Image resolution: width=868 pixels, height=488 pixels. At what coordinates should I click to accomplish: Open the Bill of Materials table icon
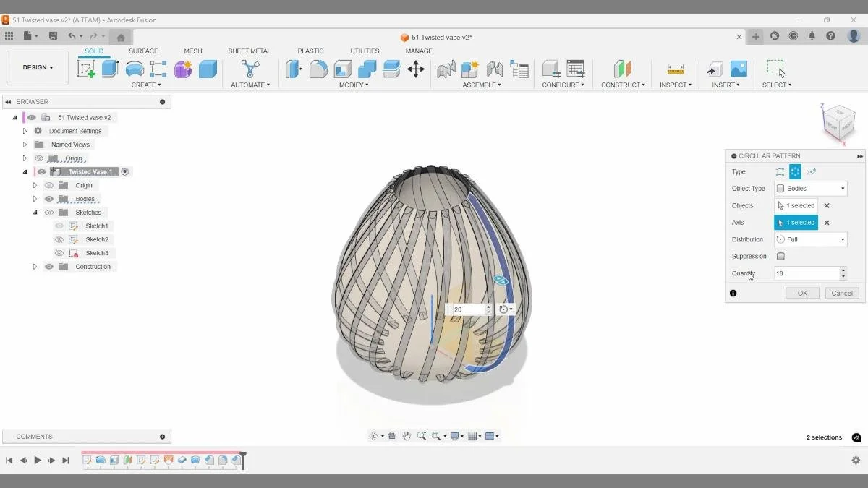pyautogui.click(x=519, y=69)
